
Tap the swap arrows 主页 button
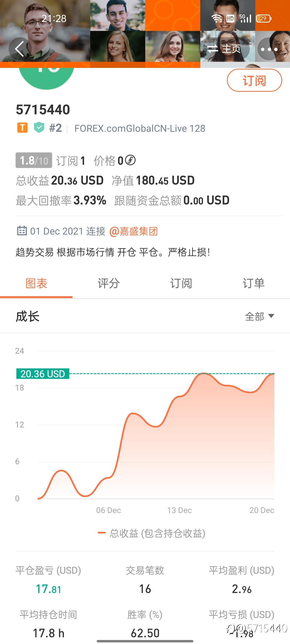click(x=224, y=49)
